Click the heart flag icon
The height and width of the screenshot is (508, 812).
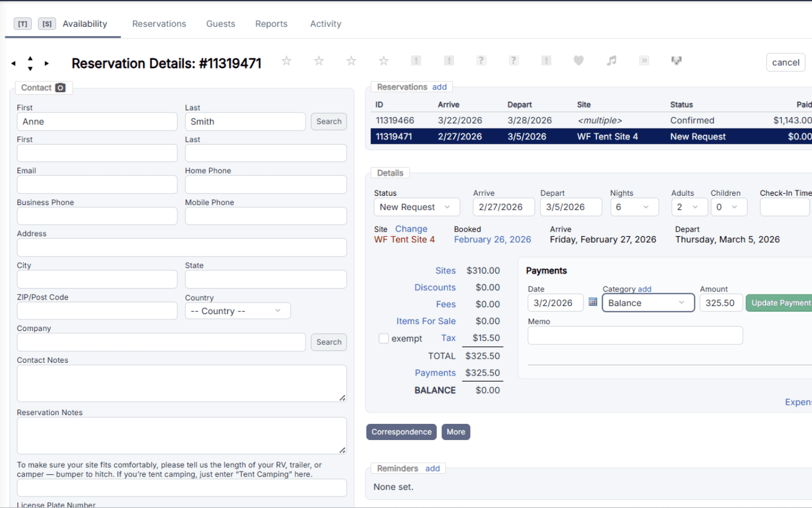(578, 60)
